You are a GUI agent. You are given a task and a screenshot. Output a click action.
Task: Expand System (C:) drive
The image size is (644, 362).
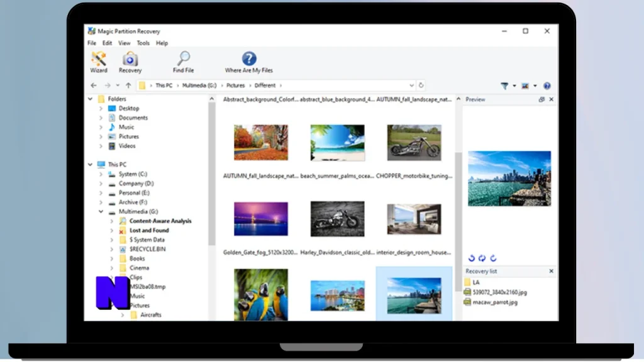tap(101, 174)
